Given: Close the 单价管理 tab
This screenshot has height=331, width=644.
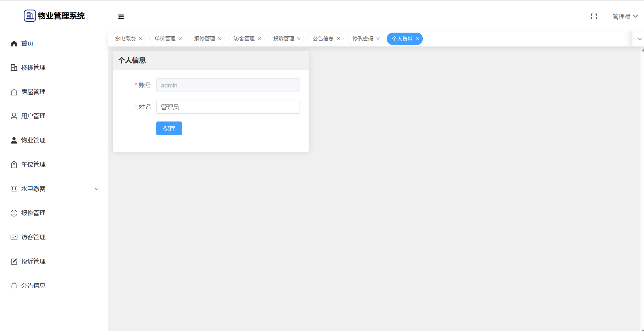Looking at the screenshot, I should click(x=180, y=39).
